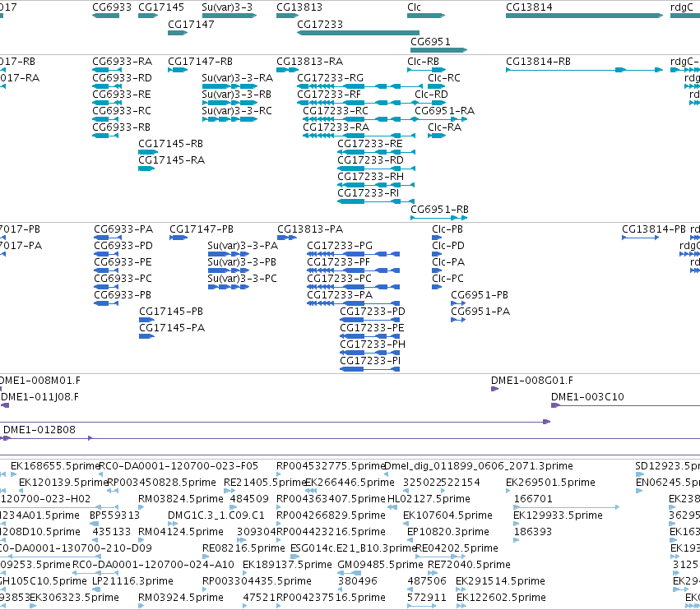Select the CG13814 gene bar

click(584, 16)
